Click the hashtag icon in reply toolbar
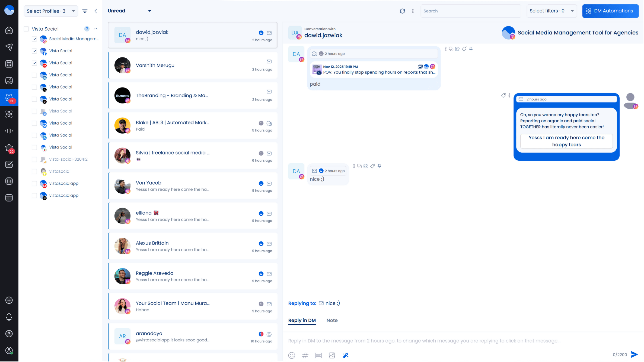The width and height of the screenshot is (644, 362). (305, 355)
